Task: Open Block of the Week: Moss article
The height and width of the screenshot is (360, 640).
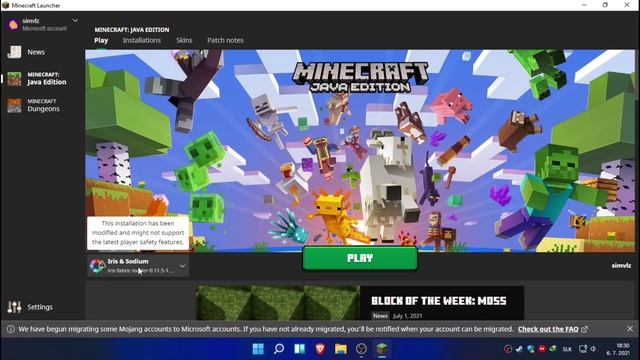Action: point(439,301)
